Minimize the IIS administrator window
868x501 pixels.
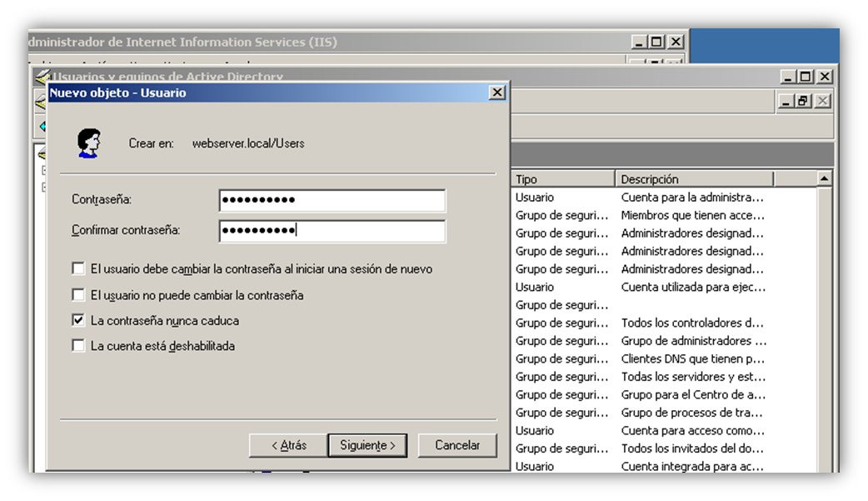639,43
